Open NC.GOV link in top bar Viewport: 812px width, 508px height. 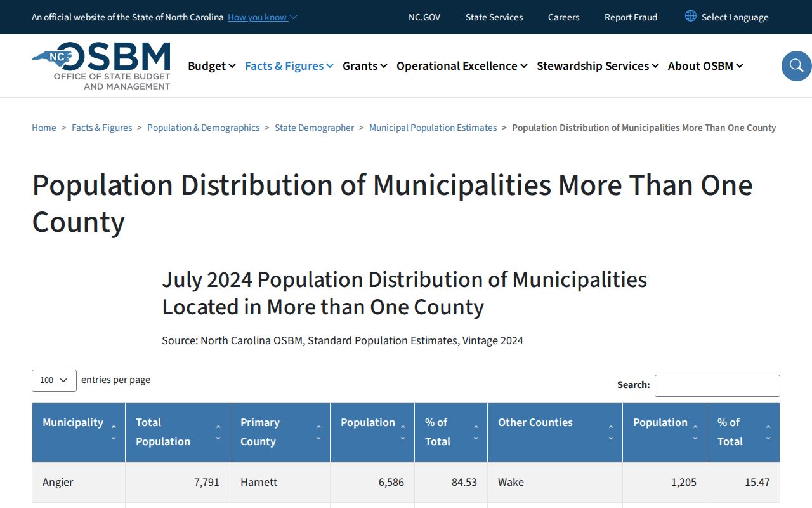(x=424, y=17)
